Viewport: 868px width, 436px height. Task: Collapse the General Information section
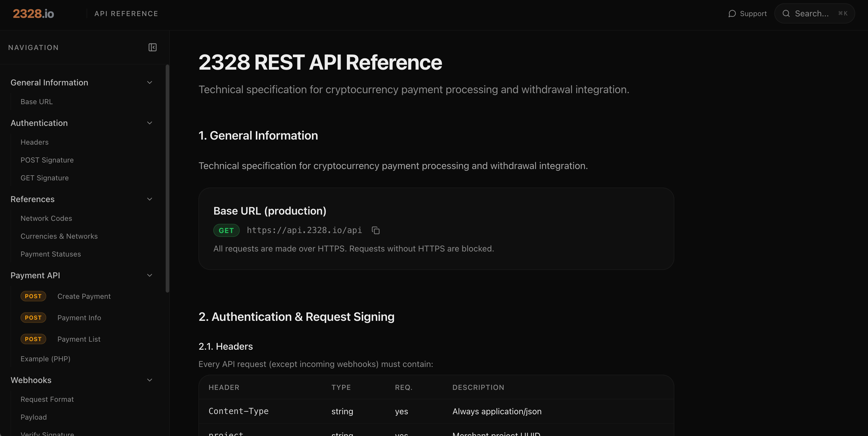click(x=150, y=82)
